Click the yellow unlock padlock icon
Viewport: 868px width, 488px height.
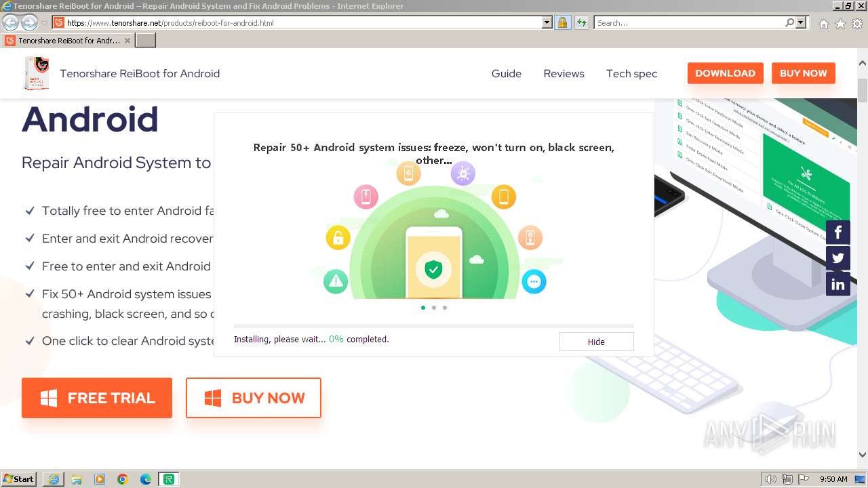coord(338,237)
